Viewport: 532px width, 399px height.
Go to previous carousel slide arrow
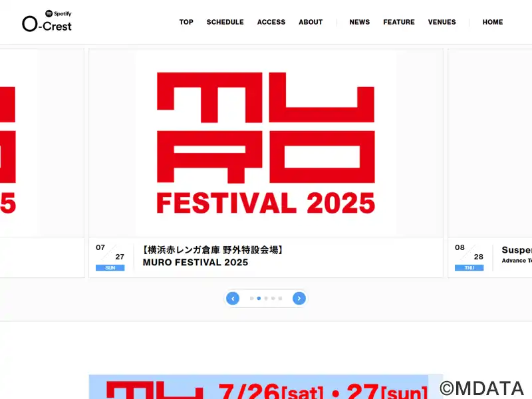tap(233, 299)
